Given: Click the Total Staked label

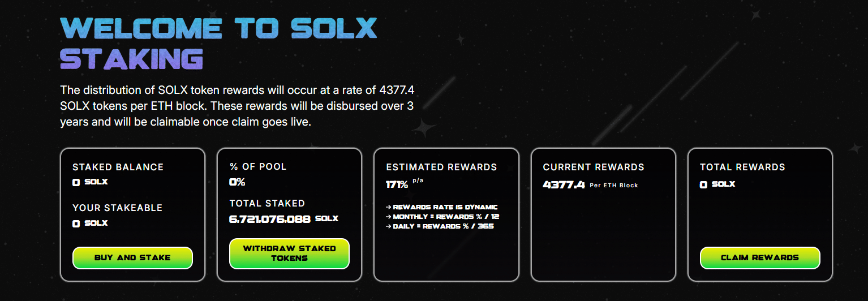Looking at the screenshot, I should (267, 203).
